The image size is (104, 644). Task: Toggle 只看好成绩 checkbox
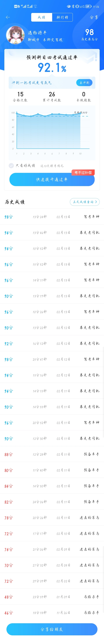point(11,166)
